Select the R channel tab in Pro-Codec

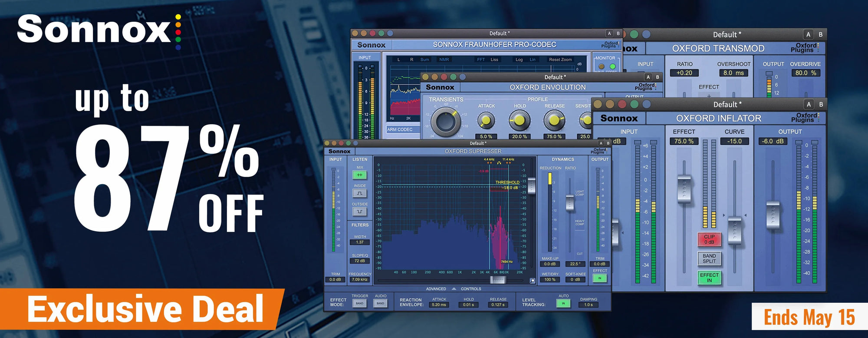point(411,60)
